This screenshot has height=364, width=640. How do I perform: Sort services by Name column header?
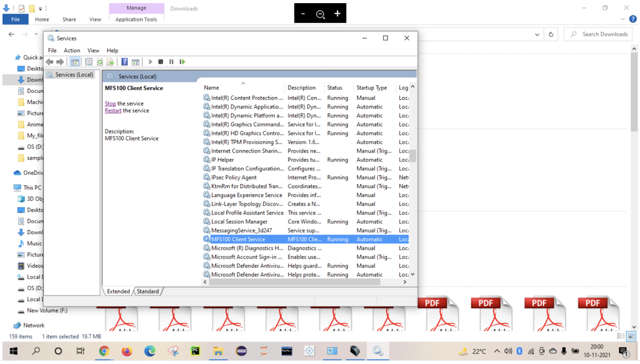coord(243,88)
